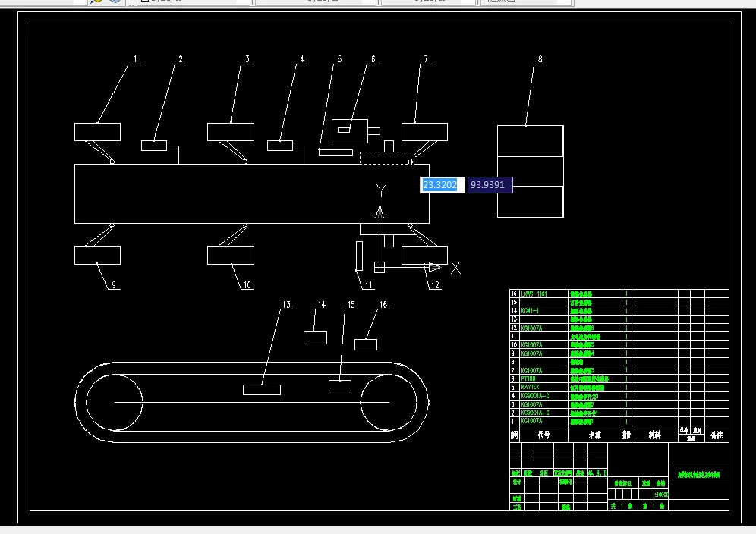Image resolution: width=756 pixels, height=534 pixels.
Task: Click the 93.9391 coordinate input box
Action: tap(490, 185)
